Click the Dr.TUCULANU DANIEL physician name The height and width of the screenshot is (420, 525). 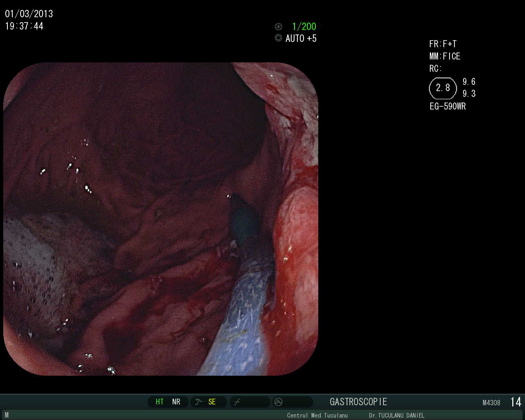(397, 415)
